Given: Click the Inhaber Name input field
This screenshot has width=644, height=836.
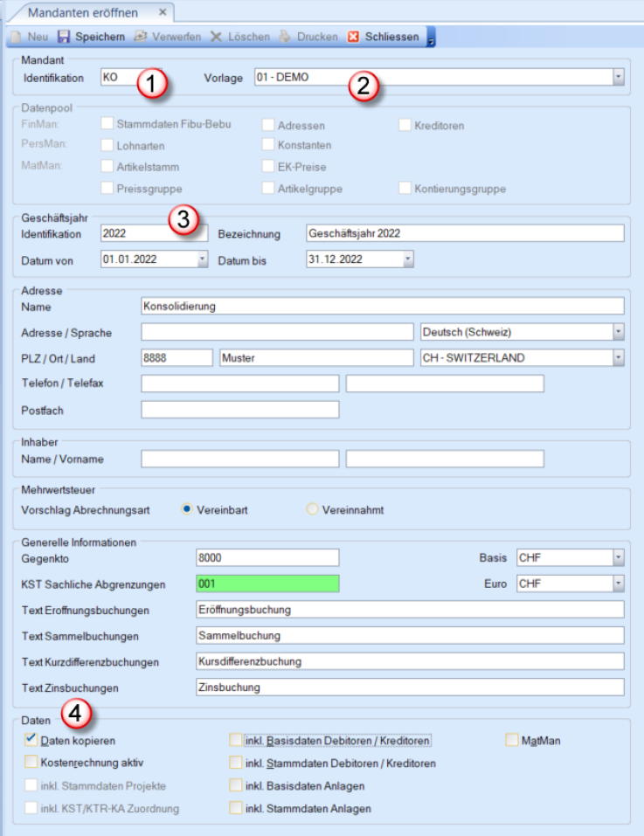Looking at the screenshot, I should pyautogui.click(x=240, y=459).
